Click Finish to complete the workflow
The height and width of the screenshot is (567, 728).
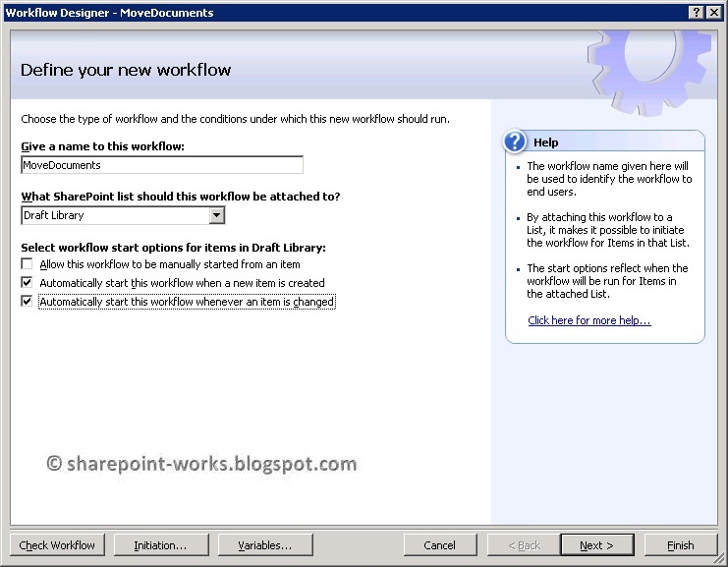click(x=681, y=544)
